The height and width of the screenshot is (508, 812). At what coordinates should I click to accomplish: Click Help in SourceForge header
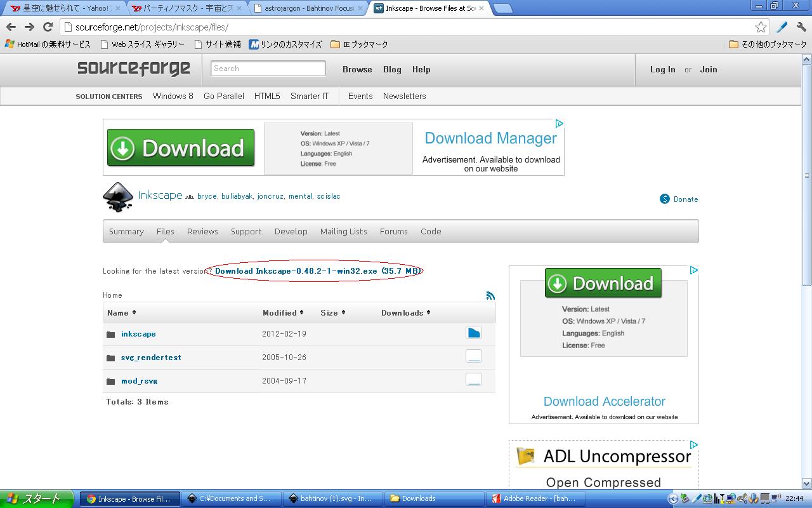[421, 69]
